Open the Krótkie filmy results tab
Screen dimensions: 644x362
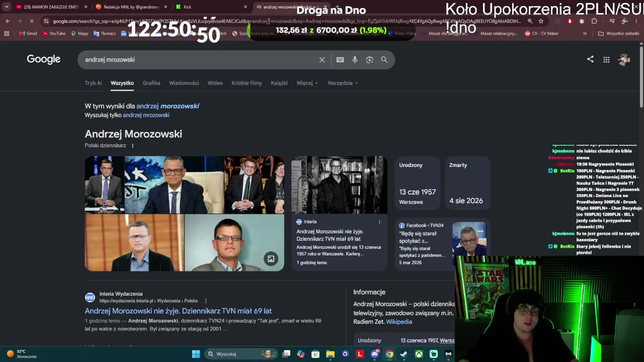[x=247, y=83]
